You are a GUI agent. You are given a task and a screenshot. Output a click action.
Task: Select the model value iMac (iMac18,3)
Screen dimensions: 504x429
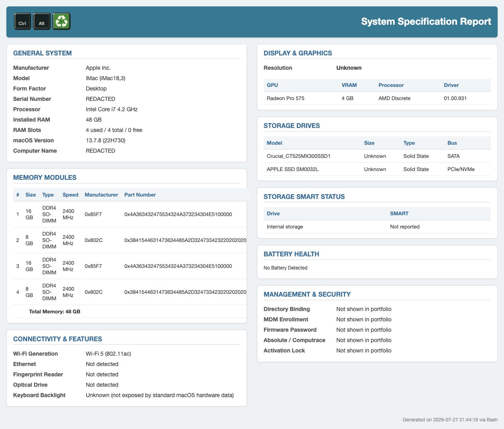tap(106, 78)
